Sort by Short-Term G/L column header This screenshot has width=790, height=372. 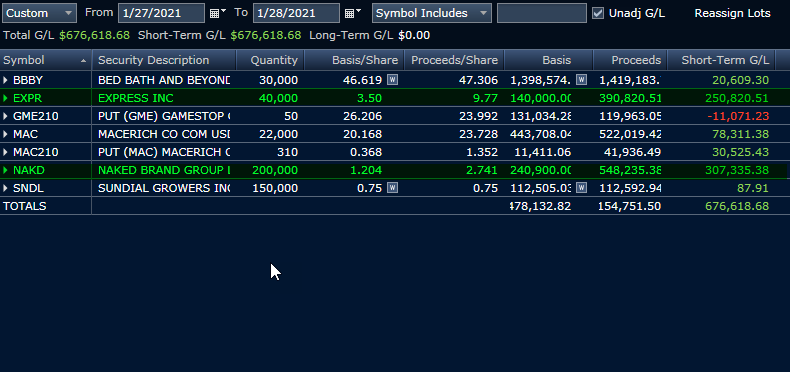721,60
